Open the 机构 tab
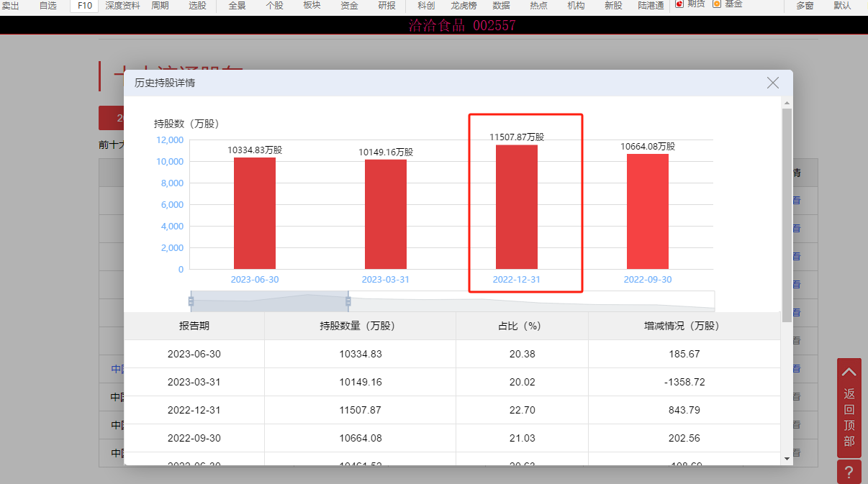Viewport: 868px width, 484px height. tap(576, 5)
